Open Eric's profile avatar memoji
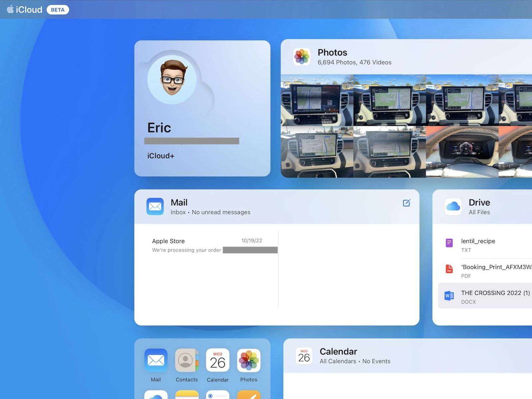 [172, 79]
